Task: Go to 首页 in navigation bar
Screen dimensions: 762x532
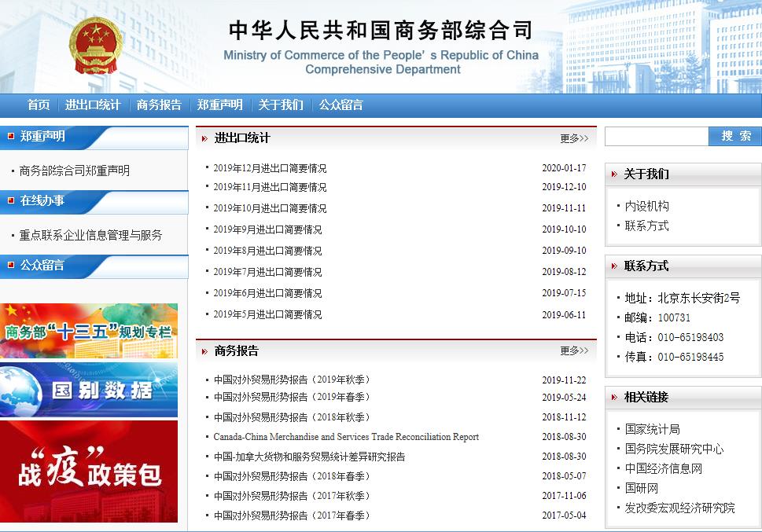Action: pos(39,105)
